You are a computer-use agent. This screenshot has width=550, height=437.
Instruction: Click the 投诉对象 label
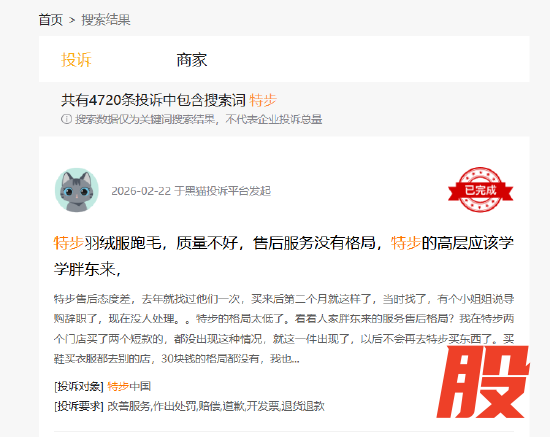[79, 386]
